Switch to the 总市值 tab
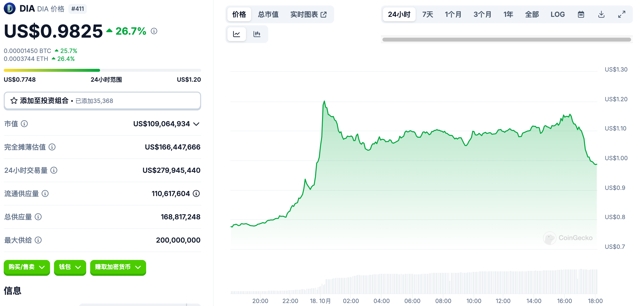Image resolution: width=644 pixels, height=306 pixels. point(268,15)
